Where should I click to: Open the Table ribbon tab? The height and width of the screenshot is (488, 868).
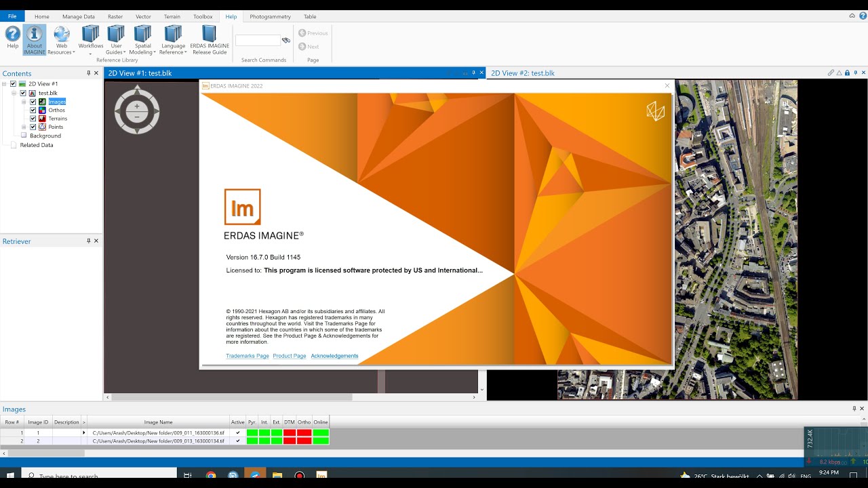310,16
